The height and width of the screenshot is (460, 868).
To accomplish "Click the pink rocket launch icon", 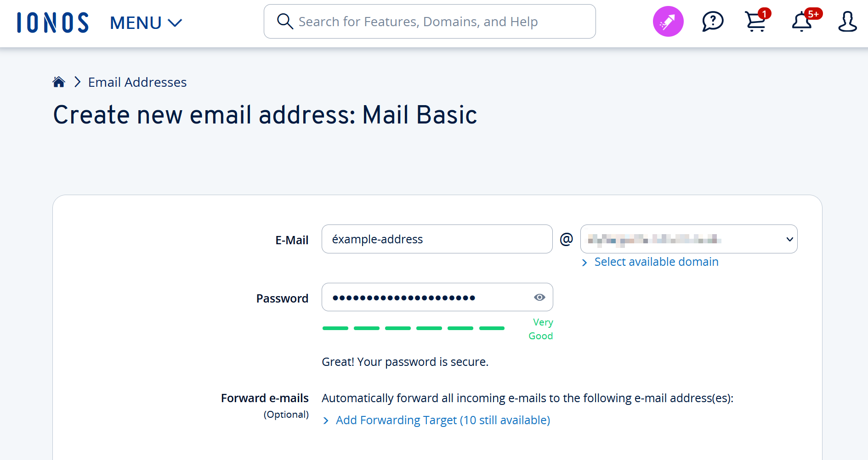I will coord(668,22).
